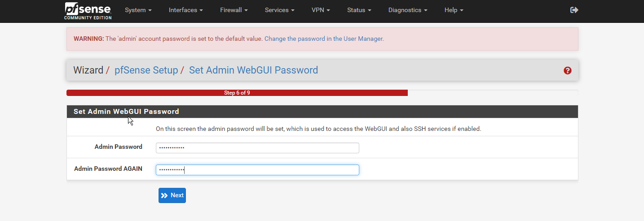The image size is (644, 221).
Task: Click the pfSense Community Edition logo
Action: 88,11
